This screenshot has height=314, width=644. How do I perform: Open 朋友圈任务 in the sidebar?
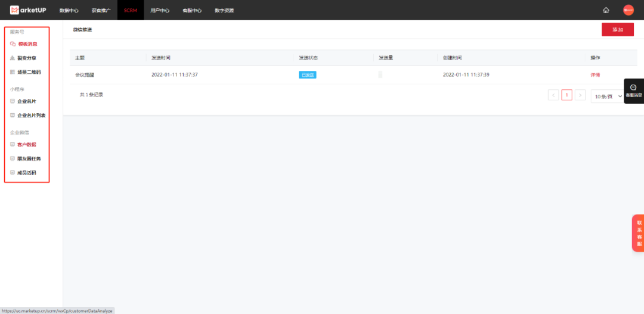tap(29, 158)
